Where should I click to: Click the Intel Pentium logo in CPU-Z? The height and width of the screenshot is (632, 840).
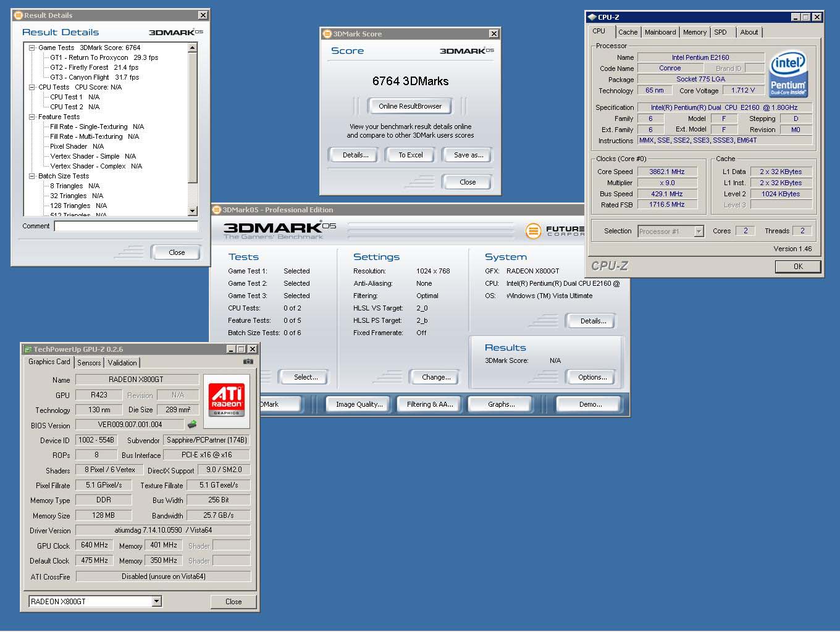(788, 74)
